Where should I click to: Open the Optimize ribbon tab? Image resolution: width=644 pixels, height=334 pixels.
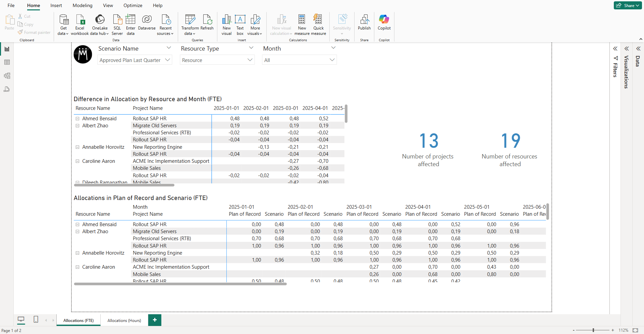coord(133,5)
